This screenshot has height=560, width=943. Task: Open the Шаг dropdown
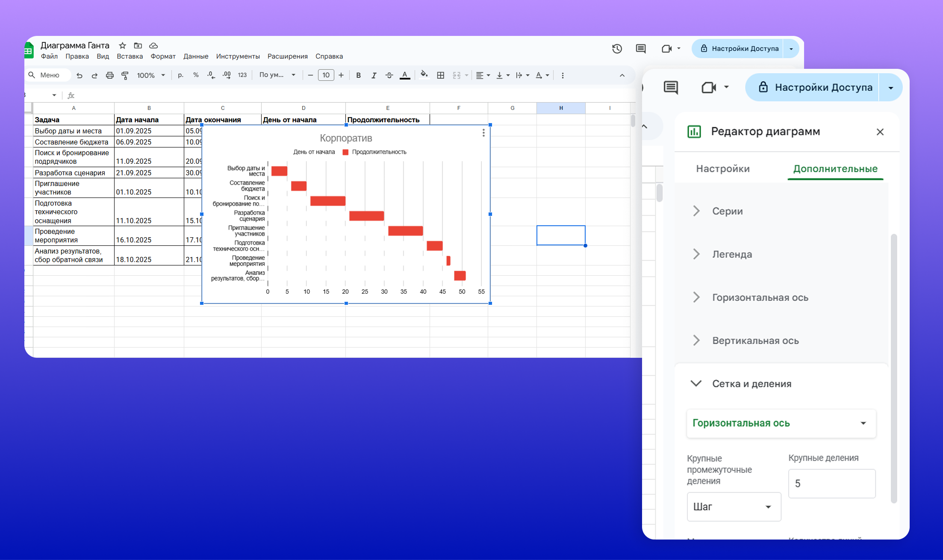(734, 507)
